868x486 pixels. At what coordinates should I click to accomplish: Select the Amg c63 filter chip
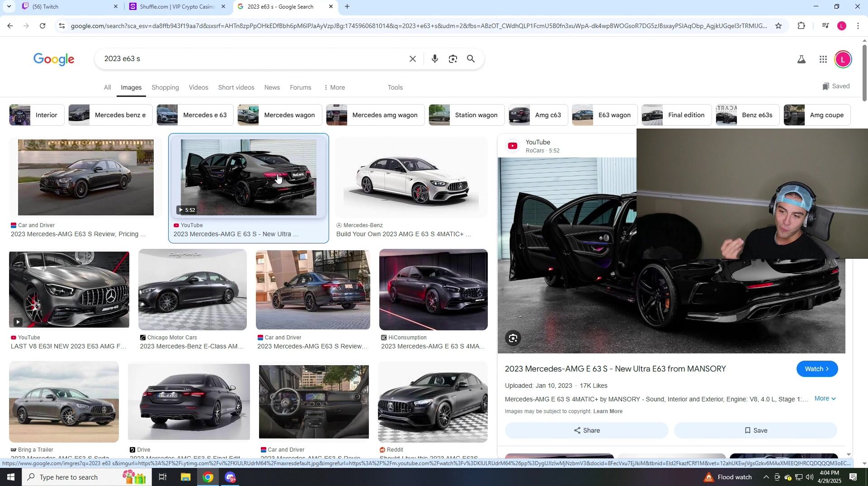coord(538,115)
